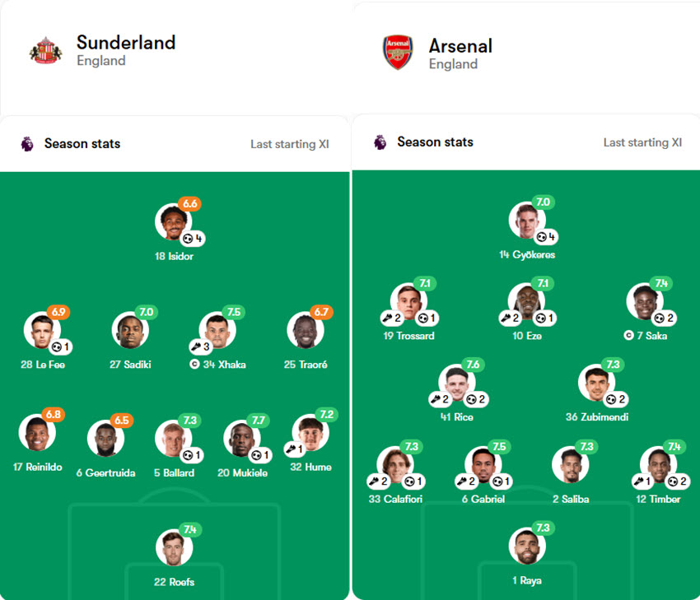View Arsenal's Last starting XI
The image size is (700, 600).
pos(642,142)
